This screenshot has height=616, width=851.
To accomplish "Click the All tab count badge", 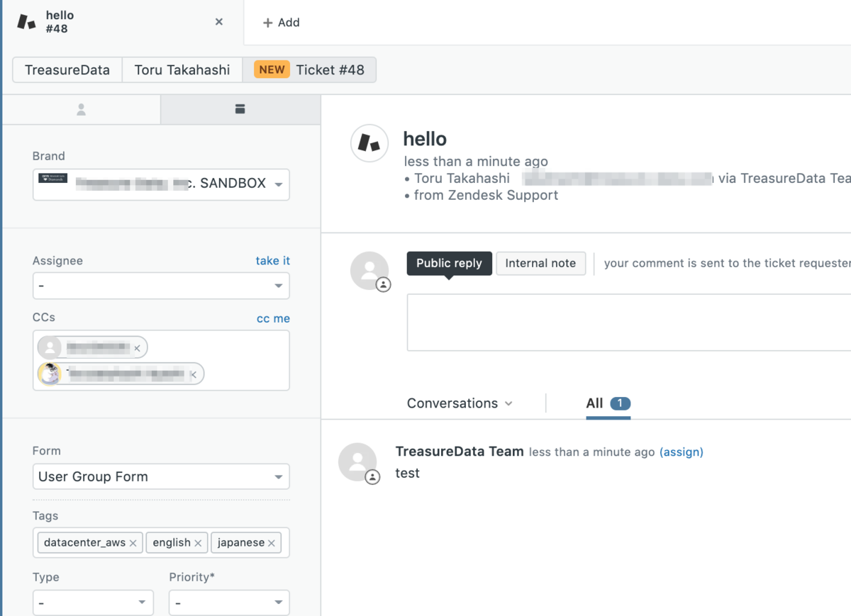I will [620, 403].
